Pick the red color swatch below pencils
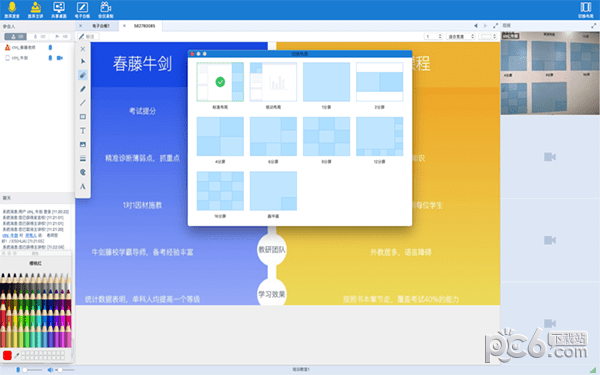The height and width of the screenshot is (375, 600). [7, 355]
